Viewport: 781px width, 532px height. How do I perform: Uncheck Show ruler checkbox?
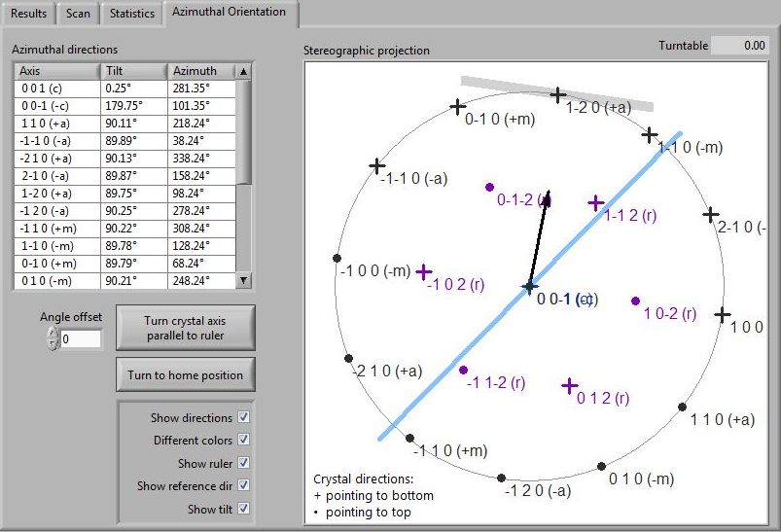tap(243, 463)
